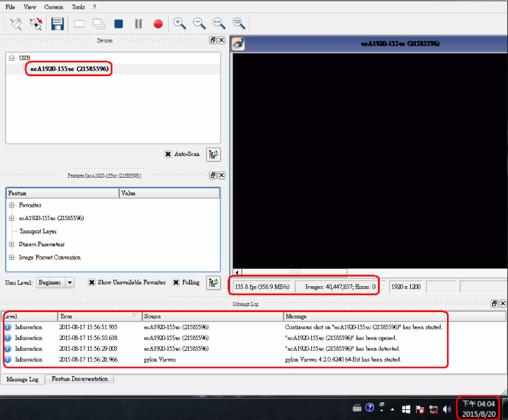Expand the Stream Parameters node
This screenshot has height=420, width=508.
pyautogui.click(x=12, y=244)
